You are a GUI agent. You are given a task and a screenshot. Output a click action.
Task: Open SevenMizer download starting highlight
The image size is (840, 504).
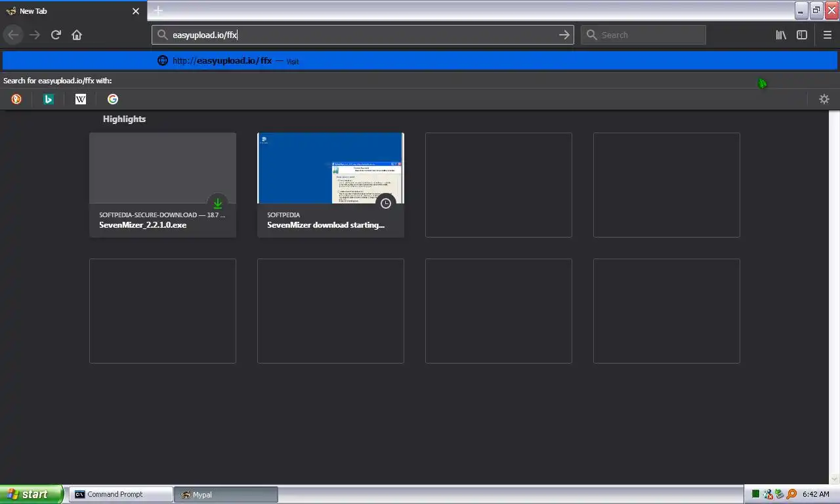pos(331,185)
